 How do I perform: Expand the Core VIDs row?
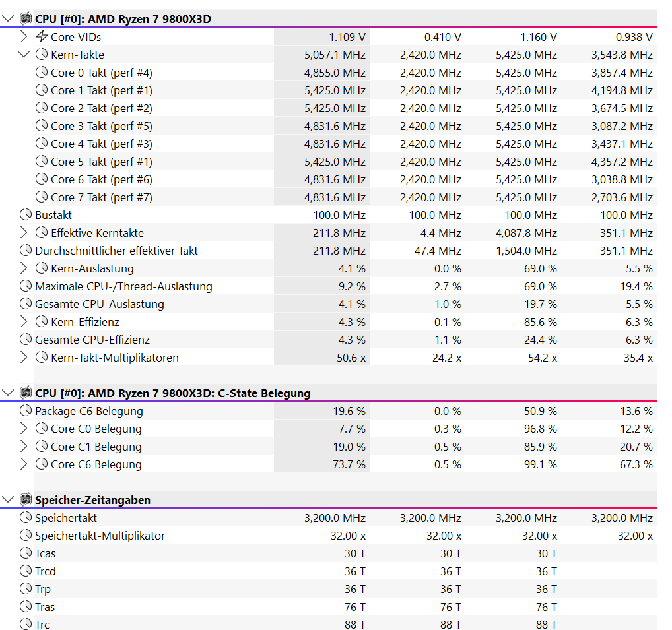pos(24,37)
